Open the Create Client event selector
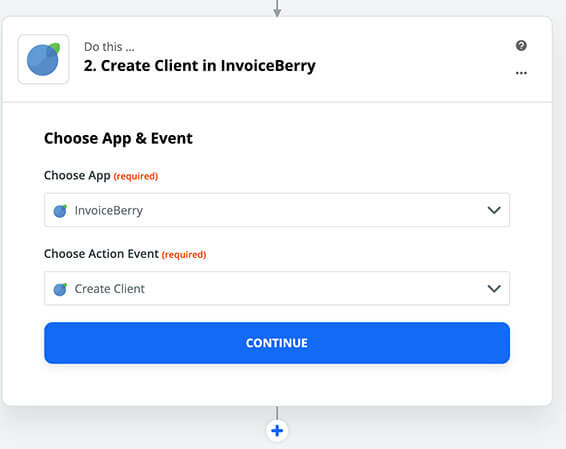 pos(277,288)
